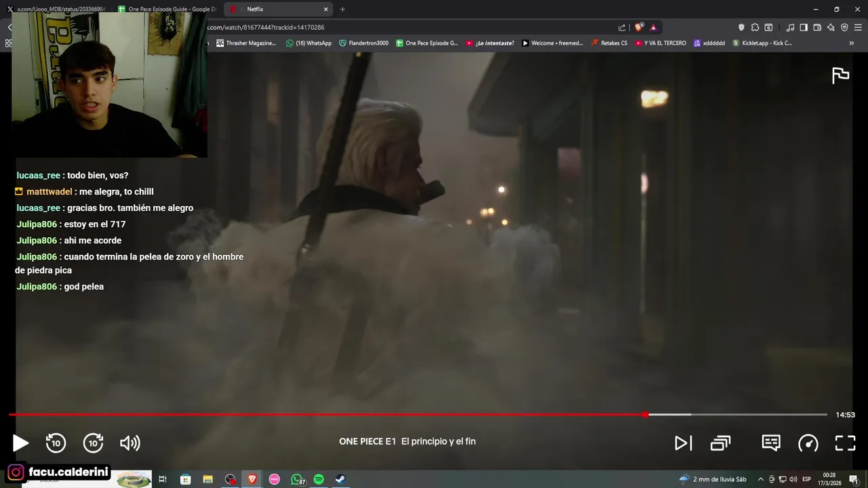Click the 'ONE PIECE E1' episode title
The image size is (868, 488).
click(x=368, y=441)
